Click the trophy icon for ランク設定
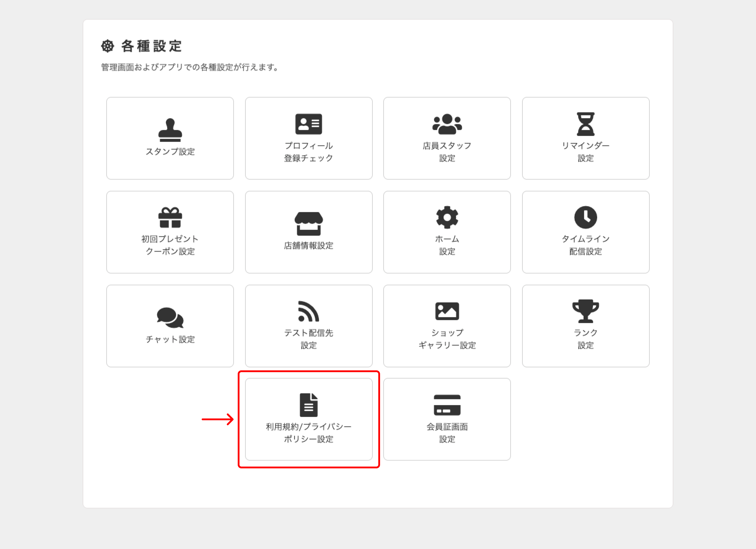This screenshot has width=756, height=549. pos(586,311)
